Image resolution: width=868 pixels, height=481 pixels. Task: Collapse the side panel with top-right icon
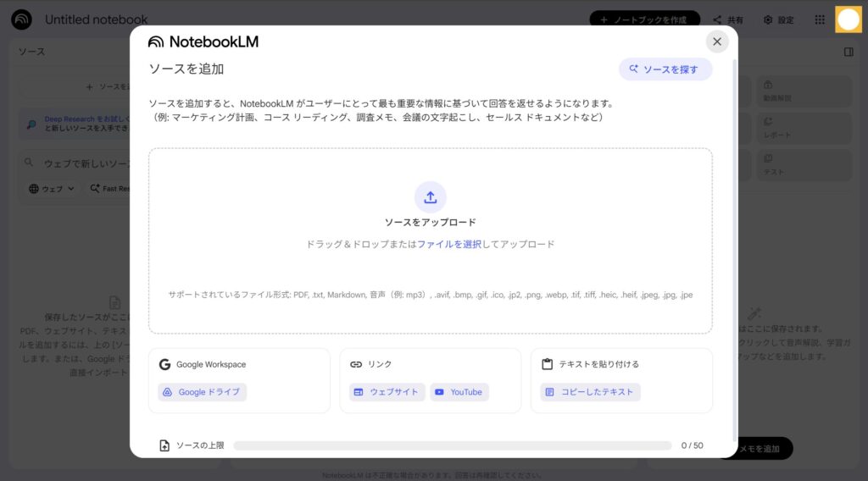pos(849,52)
